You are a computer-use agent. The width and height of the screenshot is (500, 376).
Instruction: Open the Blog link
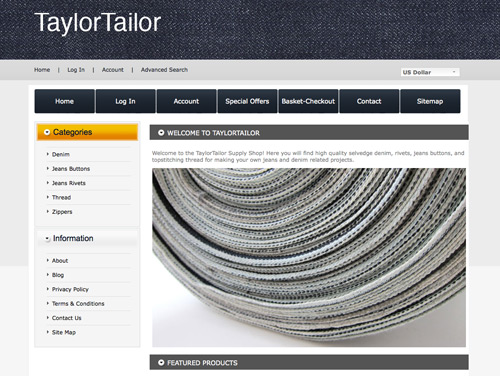pyautogui.click(x=58, y=275)
